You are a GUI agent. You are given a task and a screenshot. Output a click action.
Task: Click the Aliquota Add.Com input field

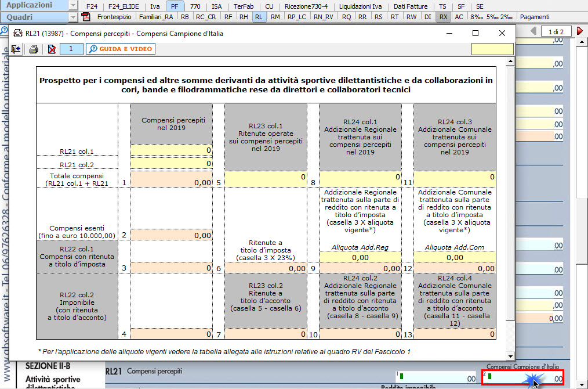point(455,257)
